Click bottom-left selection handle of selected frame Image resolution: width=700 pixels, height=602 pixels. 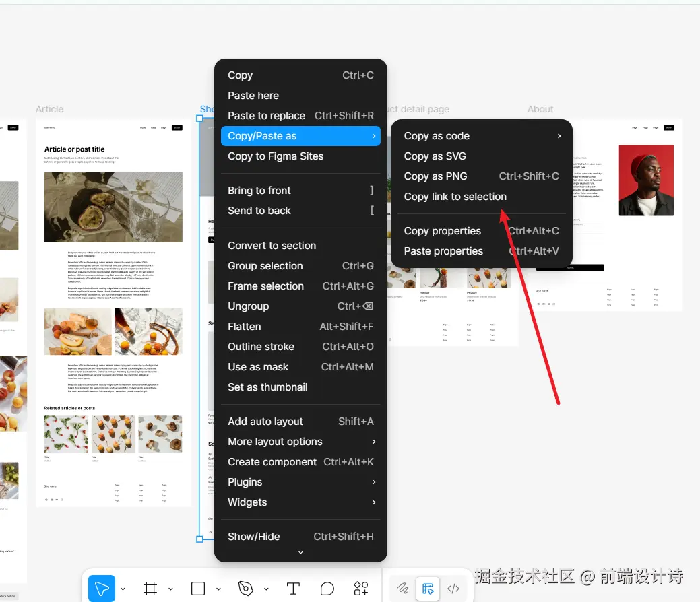[199, 539]
